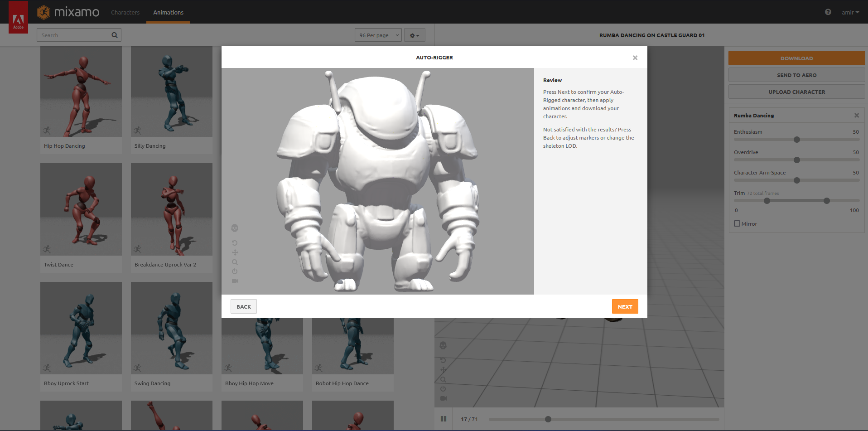Select the Silly Dancing animation
The image size is (868, 431).
(172, 100)
